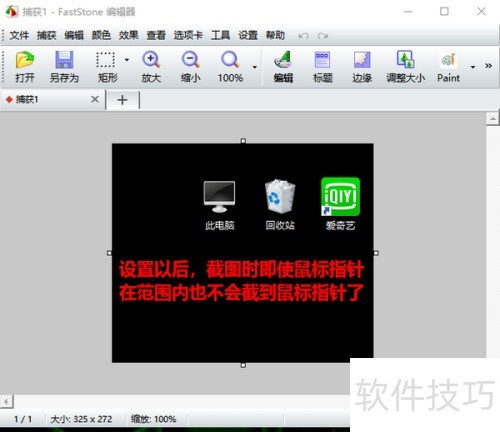The image size is (500, 432).
Task: Click the bottom selection handle of image
Action: tap(243, 365)
